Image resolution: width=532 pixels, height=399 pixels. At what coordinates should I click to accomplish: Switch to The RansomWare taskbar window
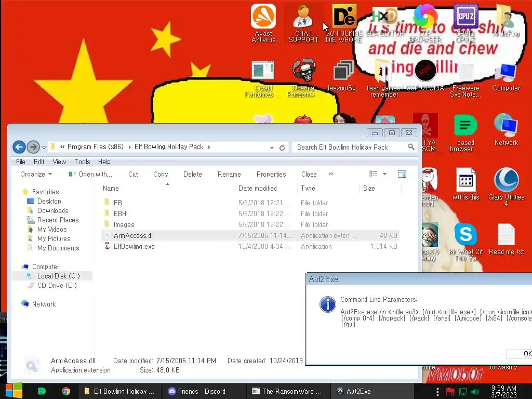288,391
